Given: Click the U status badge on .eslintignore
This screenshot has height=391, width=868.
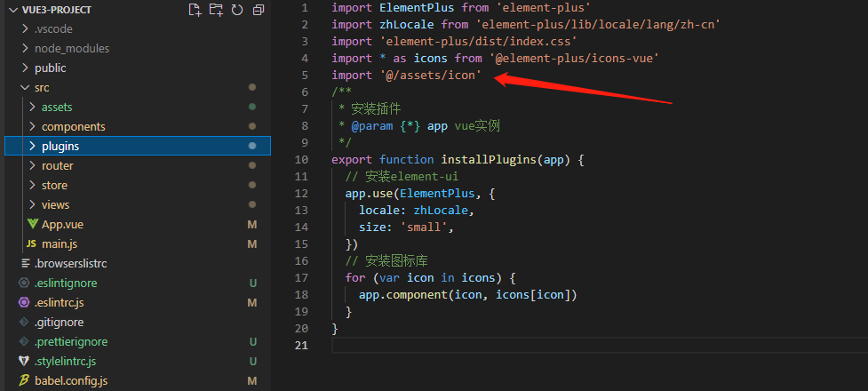Looking at the screenshot, I should click(253, 283).
